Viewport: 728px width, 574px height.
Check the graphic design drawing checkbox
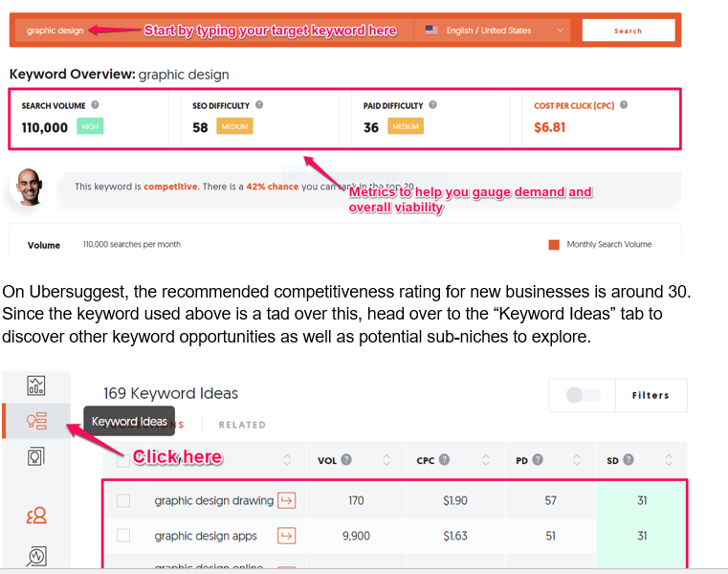click(x=123, y=500)
